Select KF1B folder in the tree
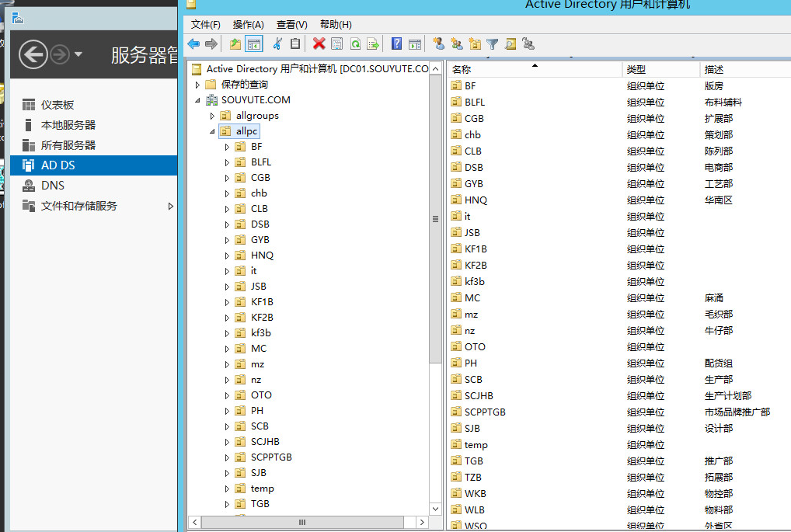This screenshot has width=791, height=532. [x=254, y=301]
